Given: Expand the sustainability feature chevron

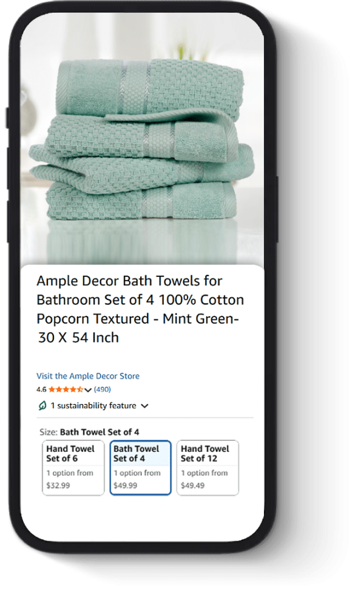Looking at the screenshot, I should 144,406.
